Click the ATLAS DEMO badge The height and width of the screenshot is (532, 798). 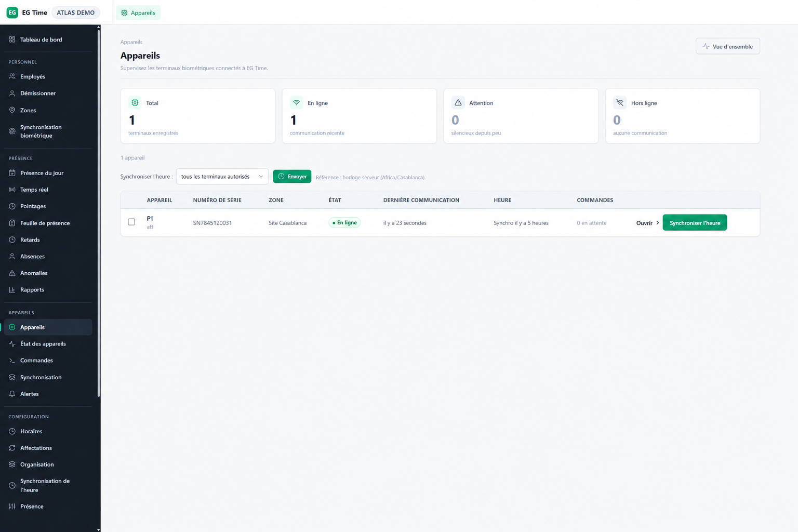(75, 12)
